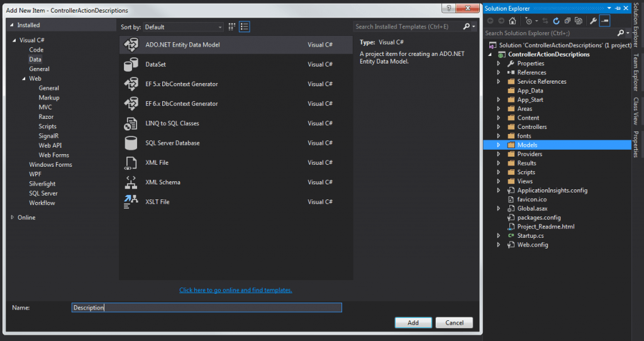Click the Cancel button
The image size is (644, 341).
tap(454, 323)
